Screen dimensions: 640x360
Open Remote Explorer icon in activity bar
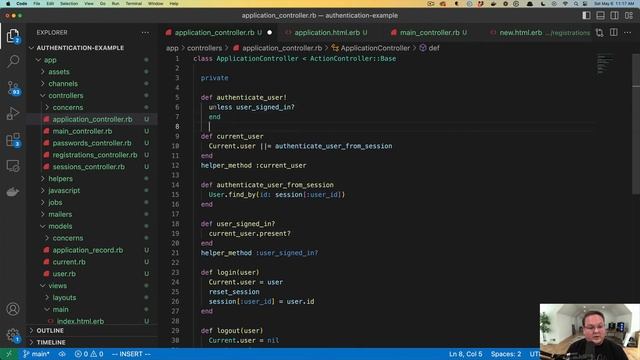(x=13, y=166)
